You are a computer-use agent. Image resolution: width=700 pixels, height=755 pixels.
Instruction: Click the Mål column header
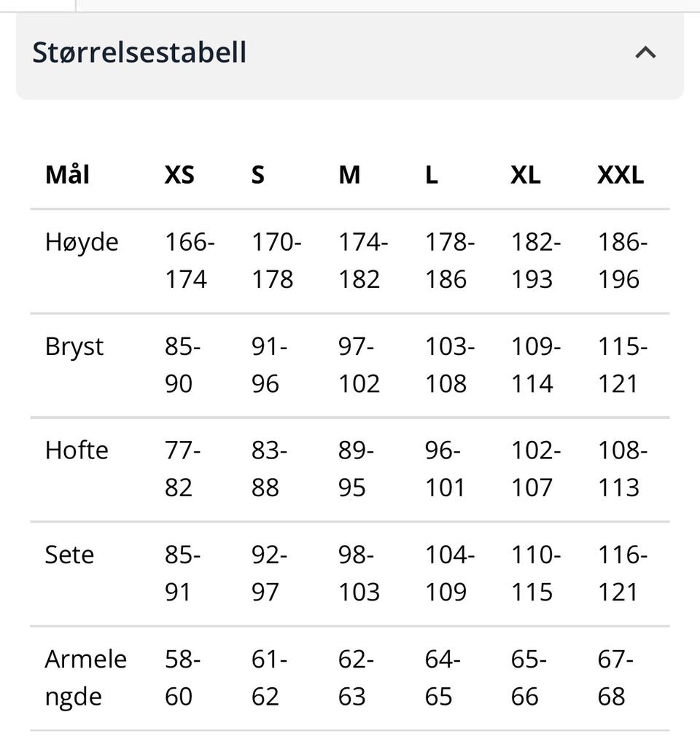click(x=67, y=175)
